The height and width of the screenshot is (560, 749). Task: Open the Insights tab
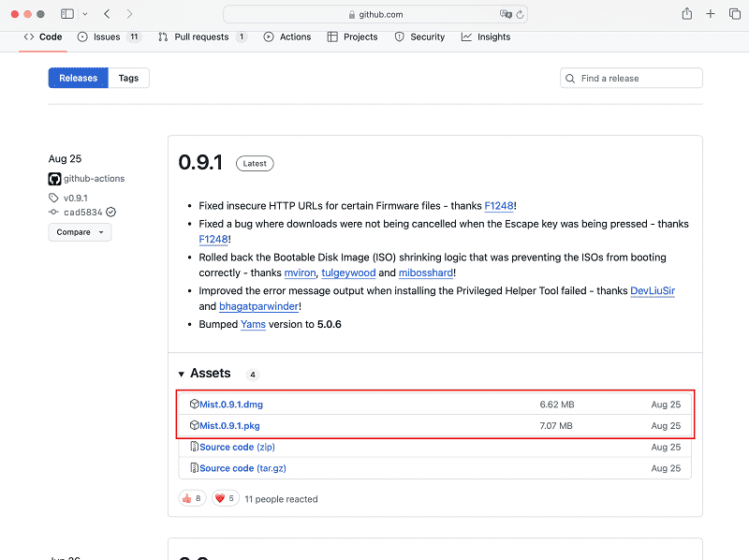pos(486,37)
